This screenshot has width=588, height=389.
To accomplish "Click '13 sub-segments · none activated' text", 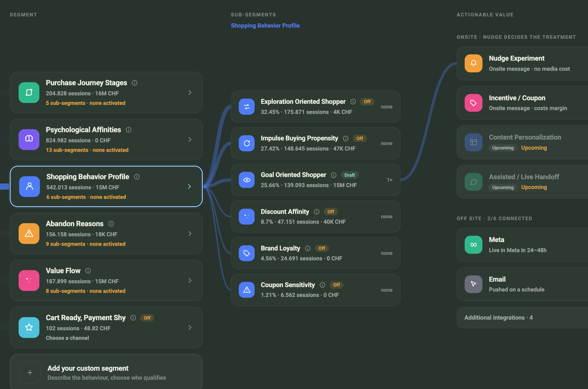I will tap(87, 150).
